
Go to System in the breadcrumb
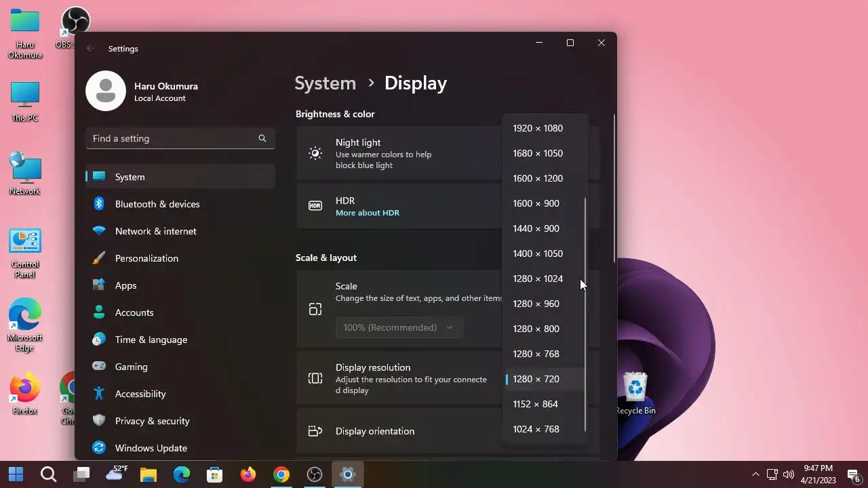(325, 83)
